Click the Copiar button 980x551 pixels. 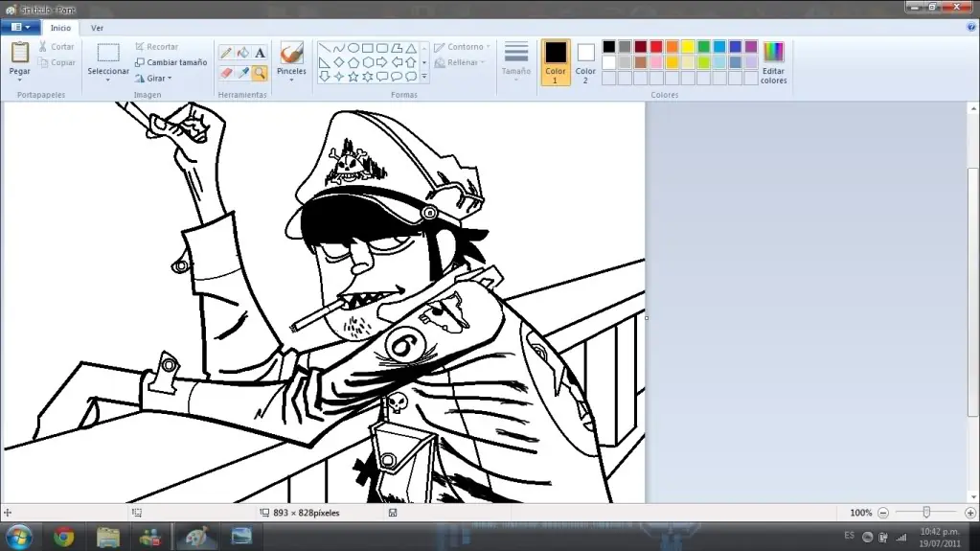[x=57, y=62]
